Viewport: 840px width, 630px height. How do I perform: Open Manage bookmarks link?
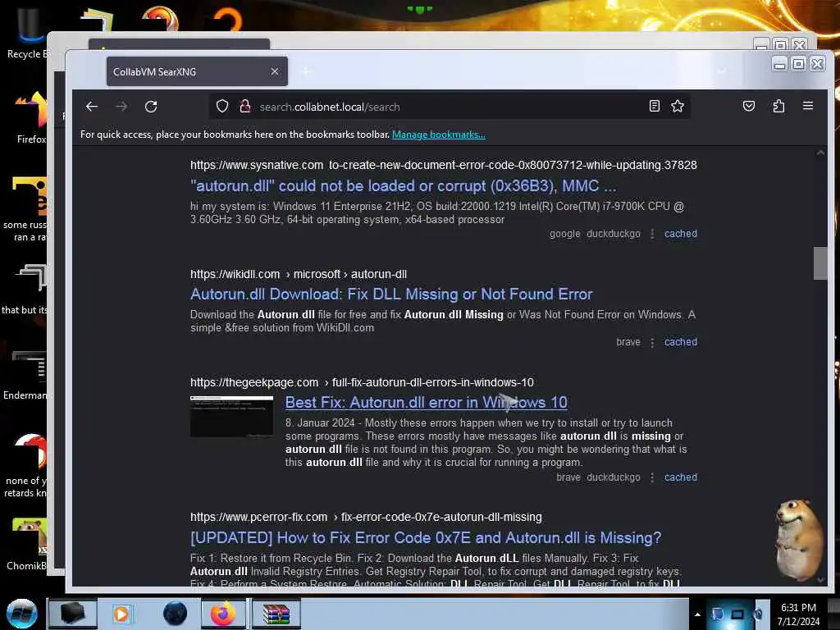(x=439, y=135)
